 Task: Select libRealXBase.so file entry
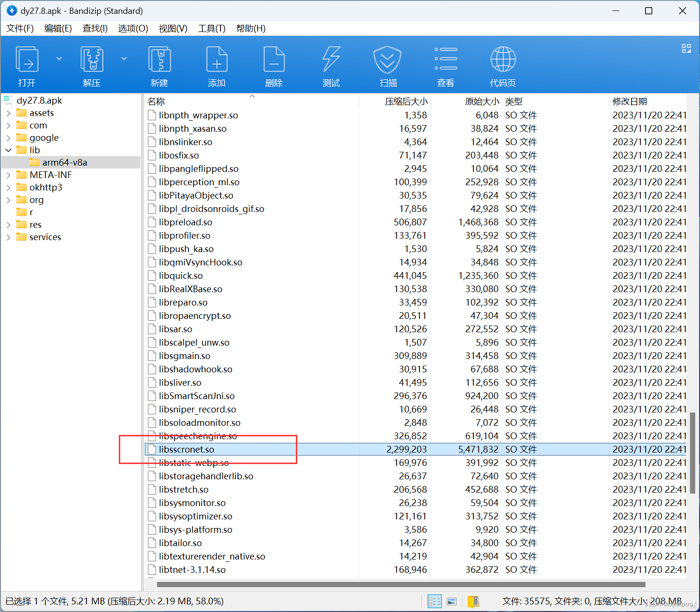click(x=190, y=289)
